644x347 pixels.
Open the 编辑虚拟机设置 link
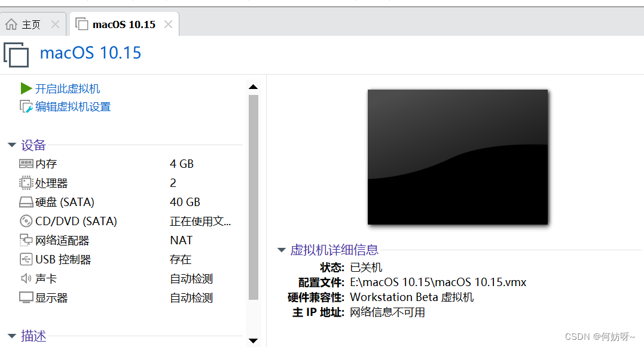pyautogui.click(x=73, y=107)
